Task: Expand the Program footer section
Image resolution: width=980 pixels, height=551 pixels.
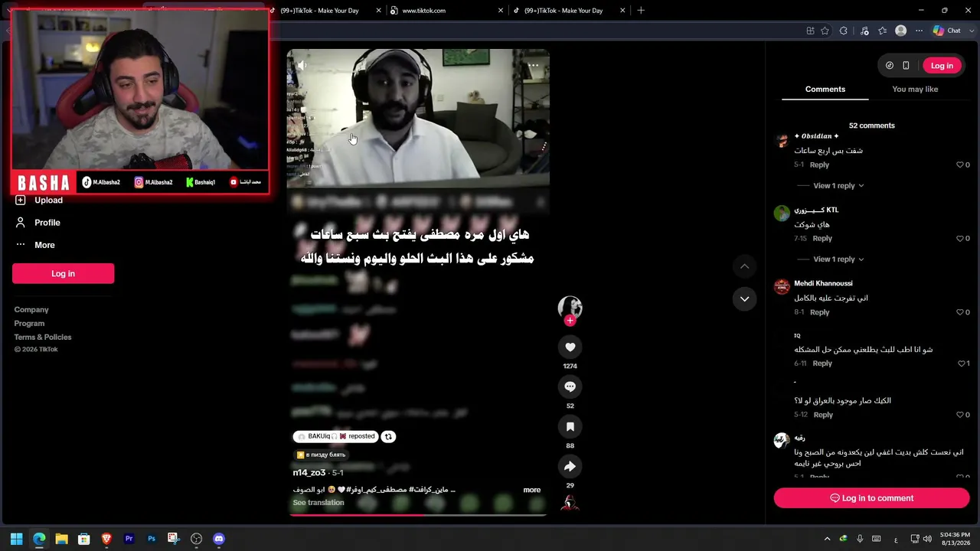Action: [29, 324]
